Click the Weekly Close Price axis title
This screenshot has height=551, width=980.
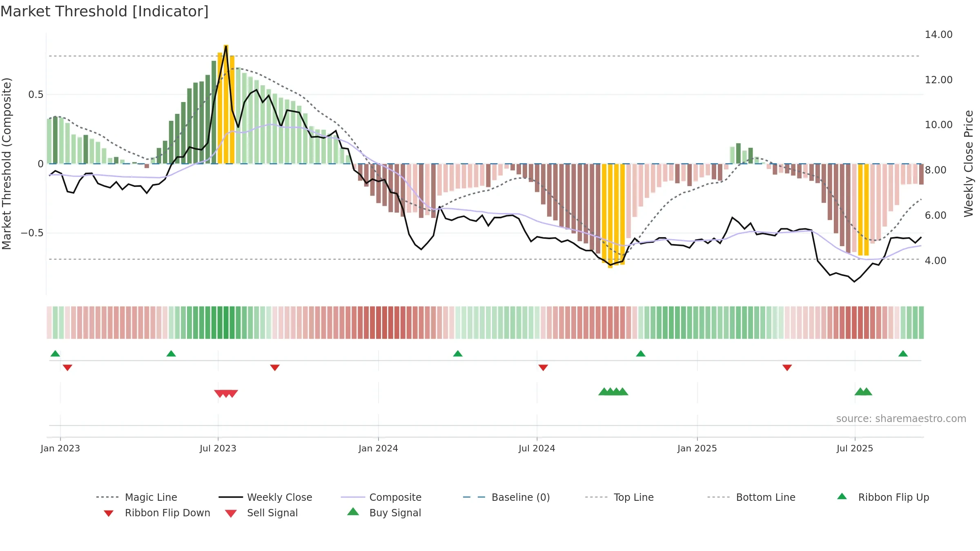click(x=969, y=164)
